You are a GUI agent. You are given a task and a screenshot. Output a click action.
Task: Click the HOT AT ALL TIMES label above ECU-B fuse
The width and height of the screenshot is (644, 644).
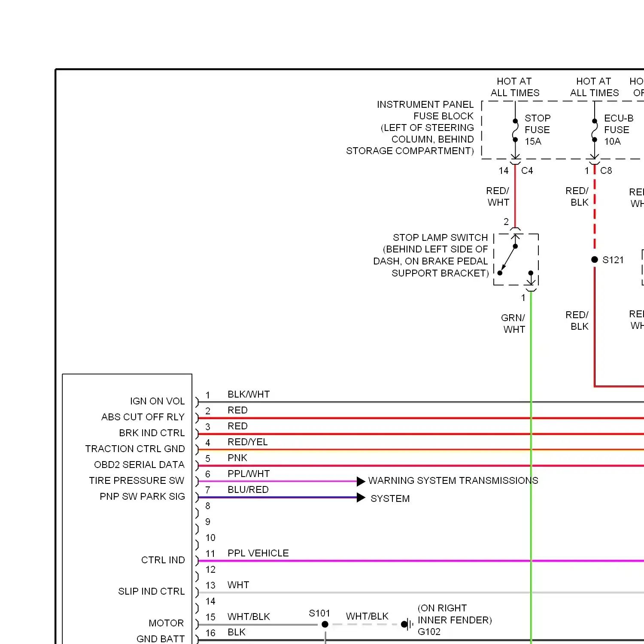click(594, 87)
